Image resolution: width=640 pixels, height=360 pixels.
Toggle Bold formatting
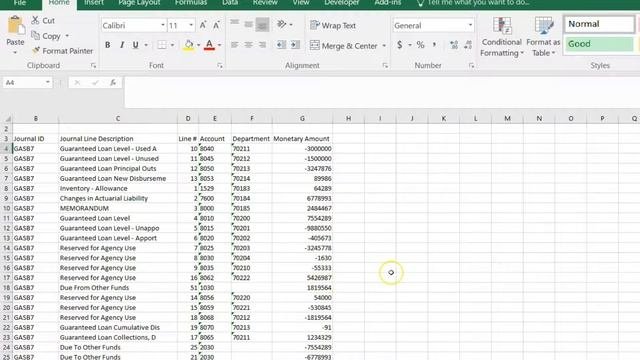click(x=108, y=45)
